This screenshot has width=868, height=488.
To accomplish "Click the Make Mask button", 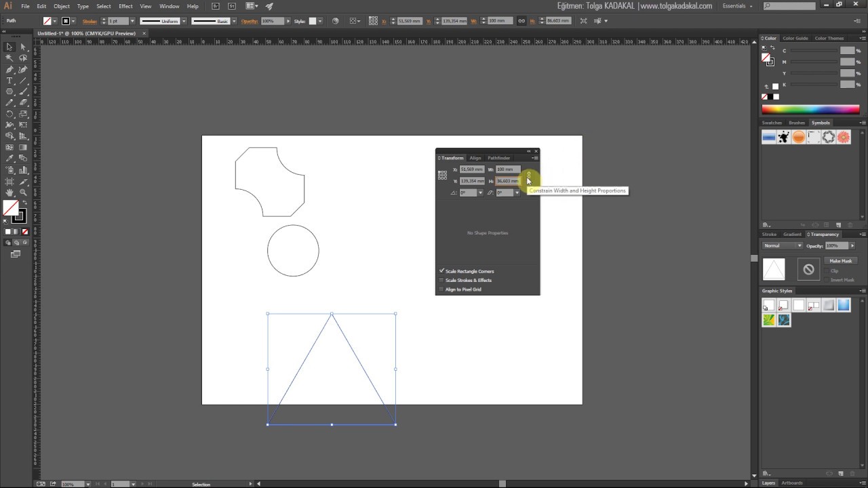I will [841, 261].
